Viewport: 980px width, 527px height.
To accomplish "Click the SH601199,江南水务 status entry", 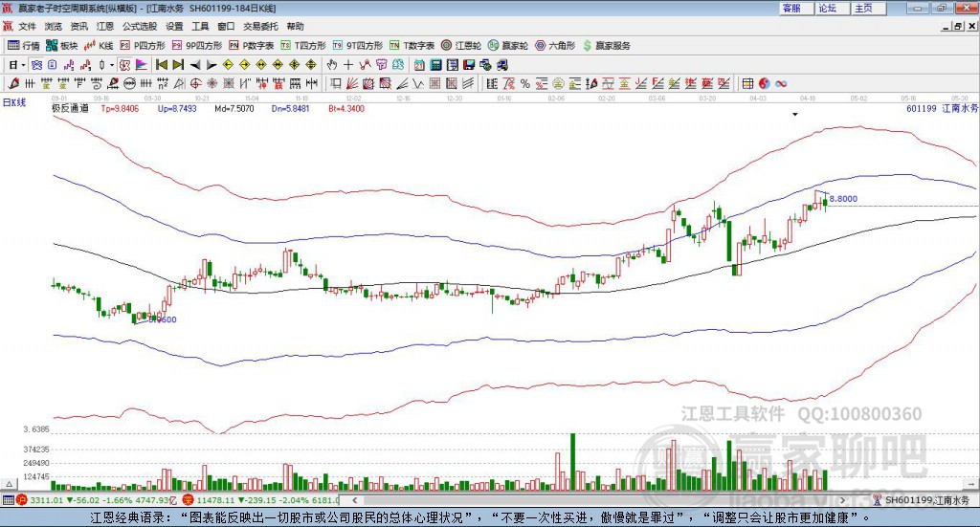I will point(922,500).
